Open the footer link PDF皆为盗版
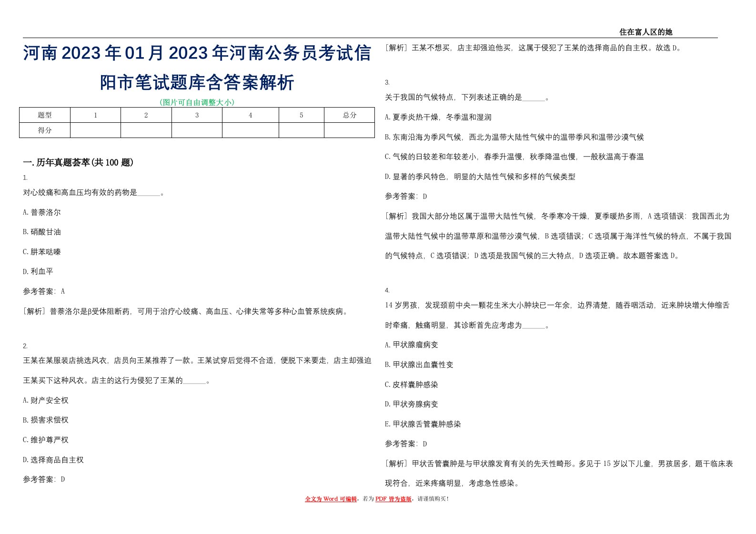This screenshot has width=756, height=534. pos(393,499)
